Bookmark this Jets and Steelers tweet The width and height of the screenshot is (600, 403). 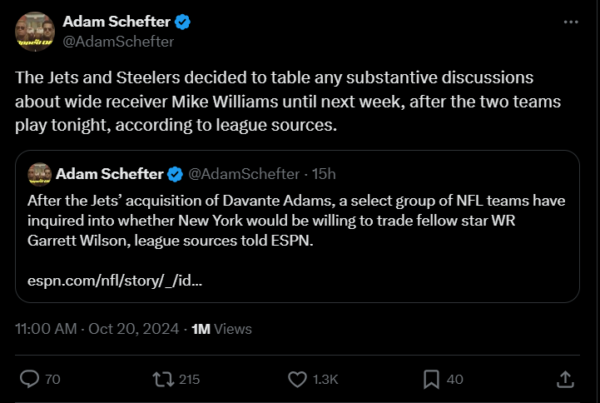click(430, 379)
